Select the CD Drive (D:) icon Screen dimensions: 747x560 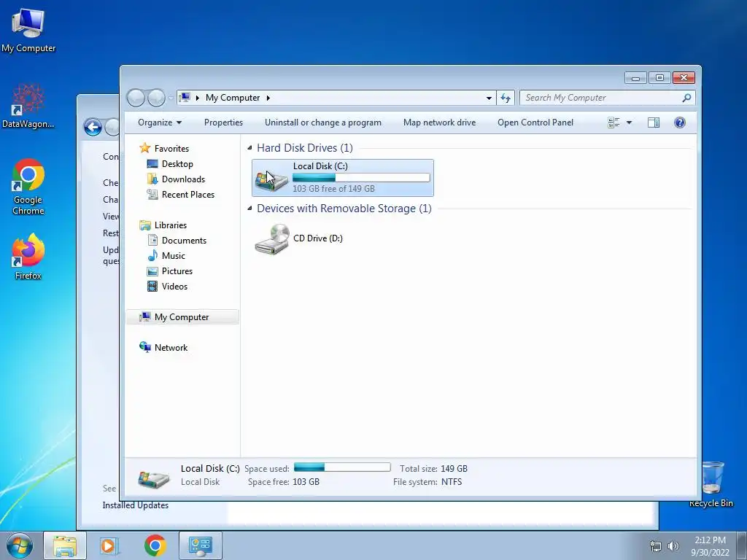(x=272, y=239)
